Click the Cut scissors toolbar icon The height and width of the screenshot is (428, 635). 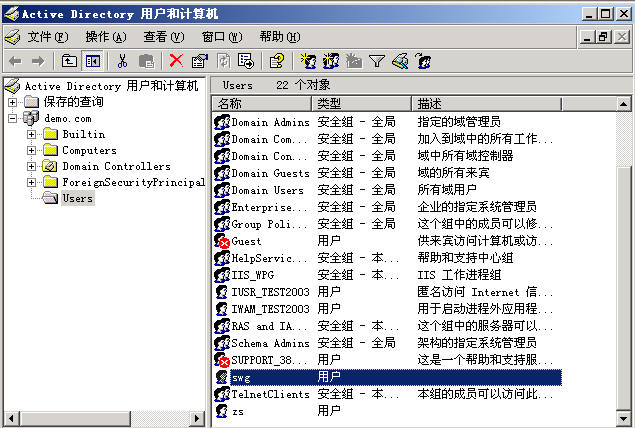coord(122,61)
